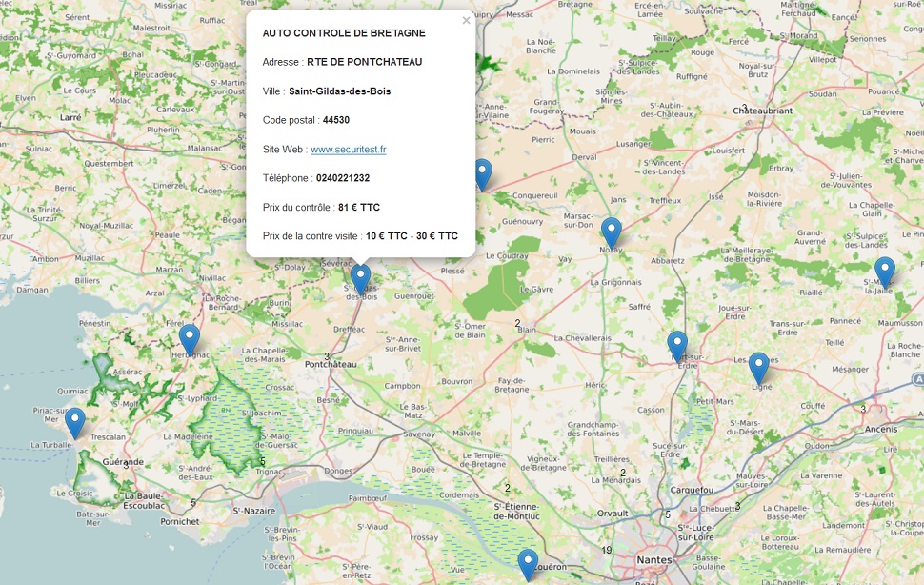
Task: Click the Pontchâteau town label
Action: 331,365
